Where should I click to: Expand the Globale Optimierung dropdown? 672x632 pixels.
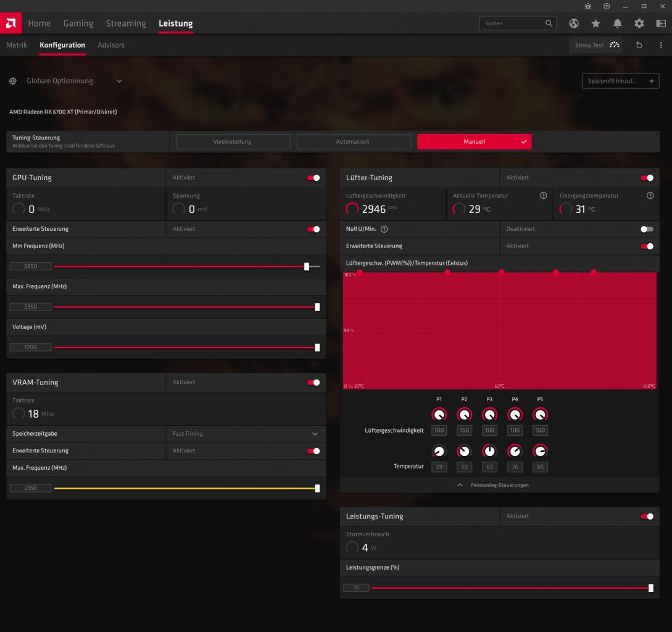(119, 81)
